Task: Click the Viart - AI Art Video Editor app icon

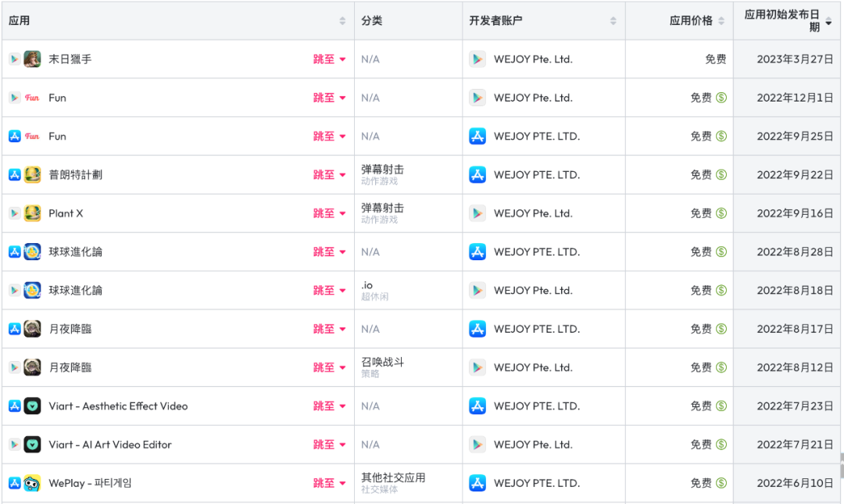Action: [32, 445]
